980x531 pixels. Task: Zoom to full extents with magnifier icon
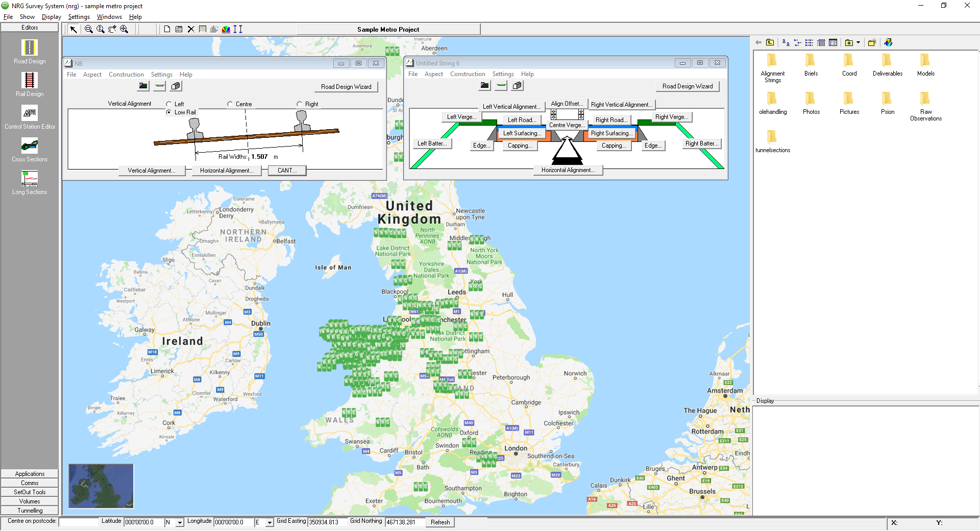pos(124,29)
